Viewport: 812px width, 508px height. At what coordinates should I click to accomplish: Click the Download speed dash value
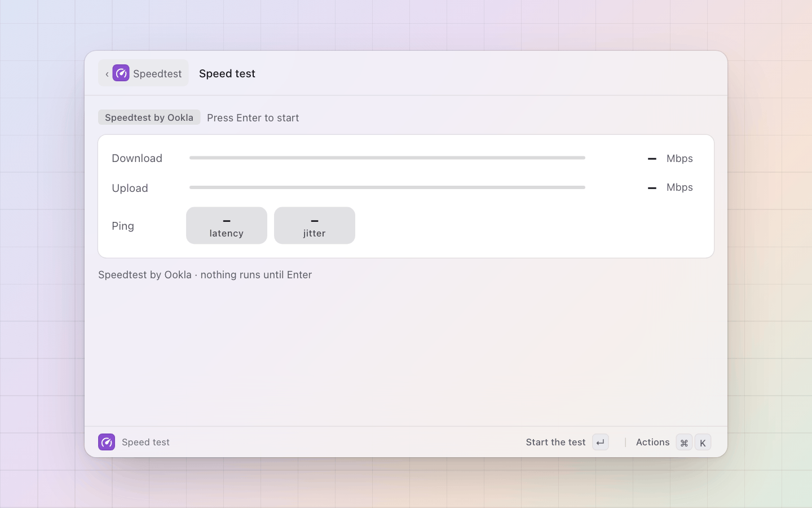click(x=652, y=159)
